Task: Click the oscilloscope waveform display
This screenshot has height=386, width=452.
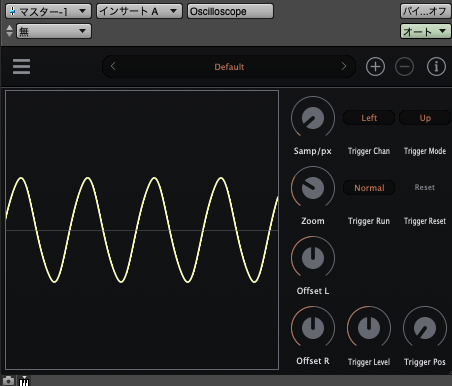Action: click(142, 230)
